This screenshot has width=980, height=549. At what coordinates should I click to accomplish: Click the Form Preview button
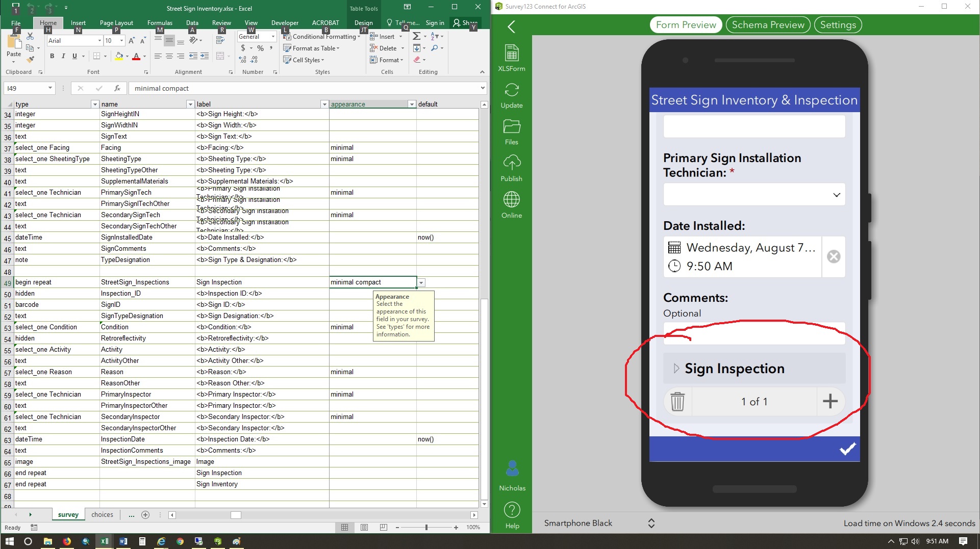pyautogui.click(x=686, y=25)
